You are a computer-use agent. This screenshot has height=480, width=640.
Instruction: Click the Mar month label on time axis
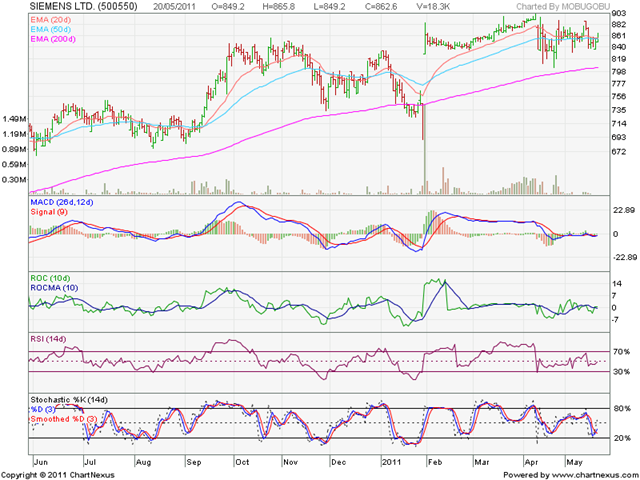pos(482,462)
